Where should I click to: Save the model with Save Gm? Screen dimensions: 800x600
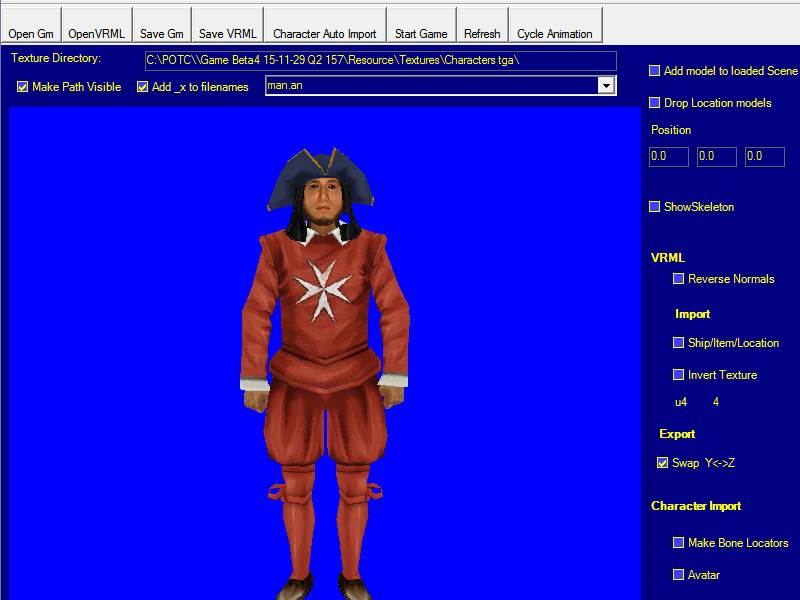(162, 25)
